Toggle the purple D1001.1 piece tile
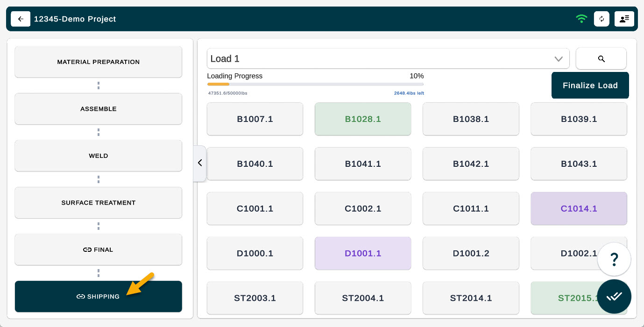Image resolution: width=644 pixels, height=327 pixels. pos(363,254)
